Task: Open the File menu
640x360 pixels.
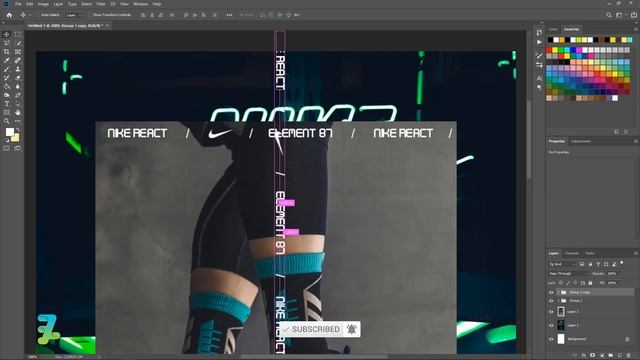Action: click(18, 4)
